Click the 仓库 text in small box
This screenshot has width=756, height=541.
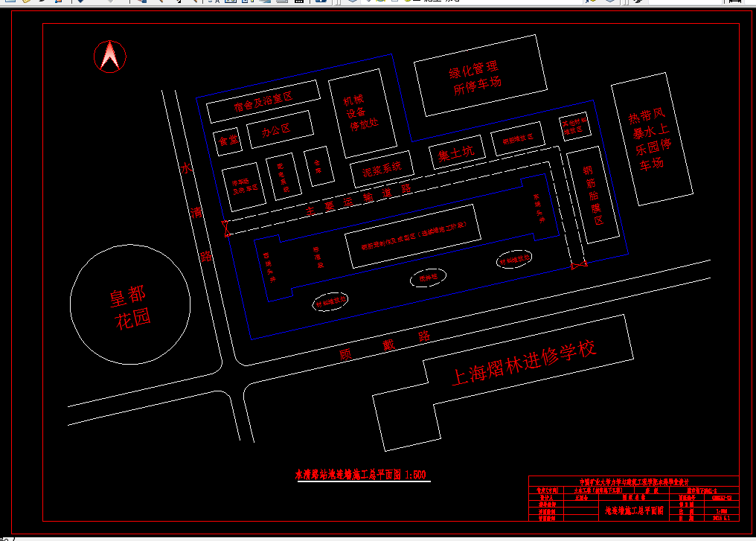318,167
